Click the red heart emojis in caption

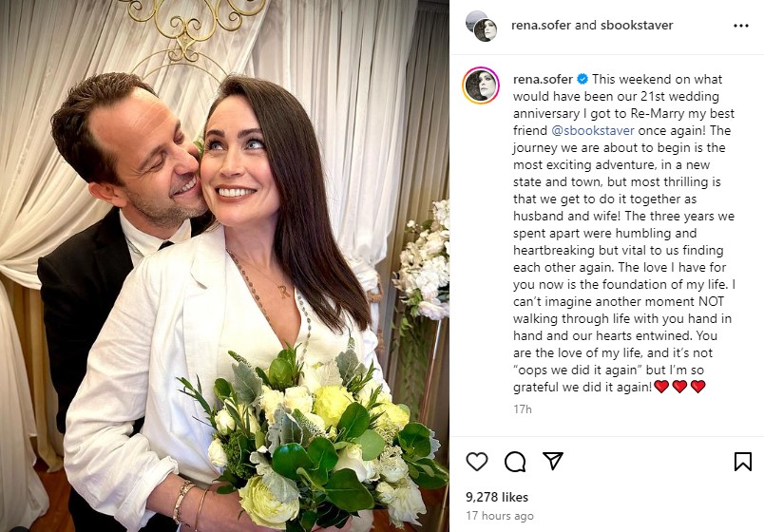point(679,387)
